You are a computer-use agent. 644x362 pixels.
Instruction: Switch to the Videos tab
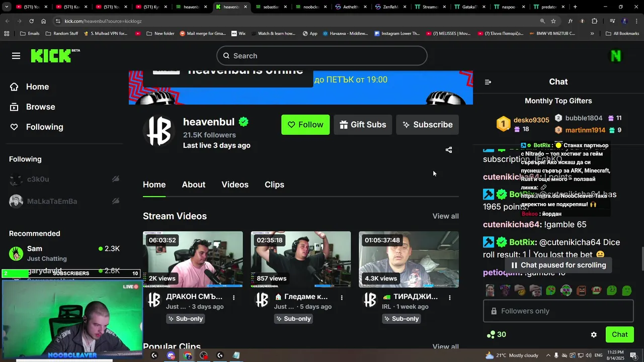click(235, 185)
